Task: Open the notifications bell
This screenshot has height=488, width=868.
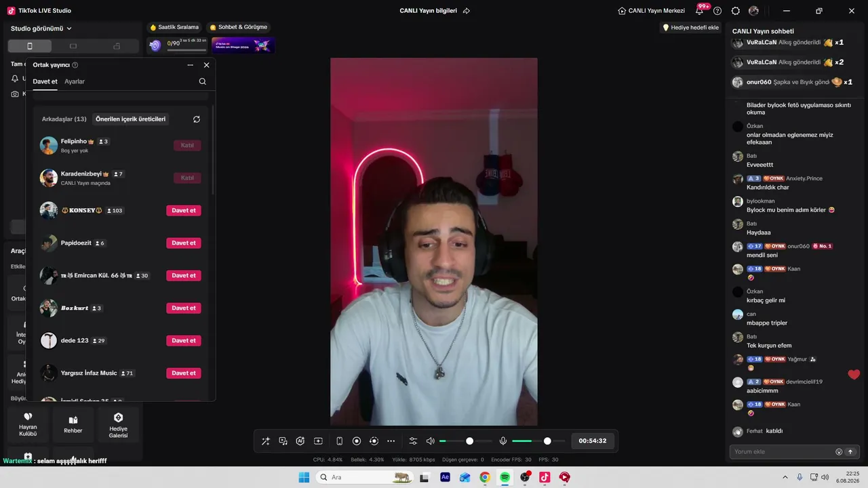Action: 700,11
